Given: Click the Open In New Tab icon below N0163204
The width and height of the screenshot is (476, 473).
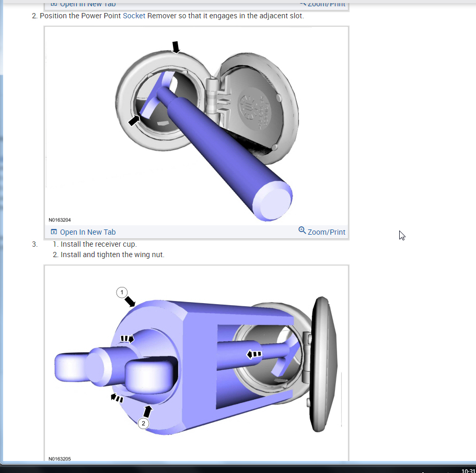Looking at the screenshot, I should coord(54,232).
